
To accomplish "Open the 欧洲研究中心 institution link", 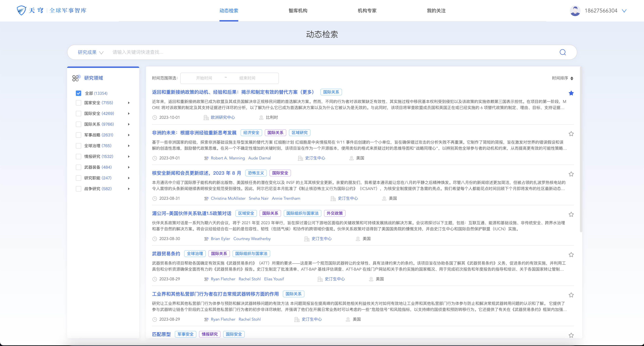I will 223,118.
